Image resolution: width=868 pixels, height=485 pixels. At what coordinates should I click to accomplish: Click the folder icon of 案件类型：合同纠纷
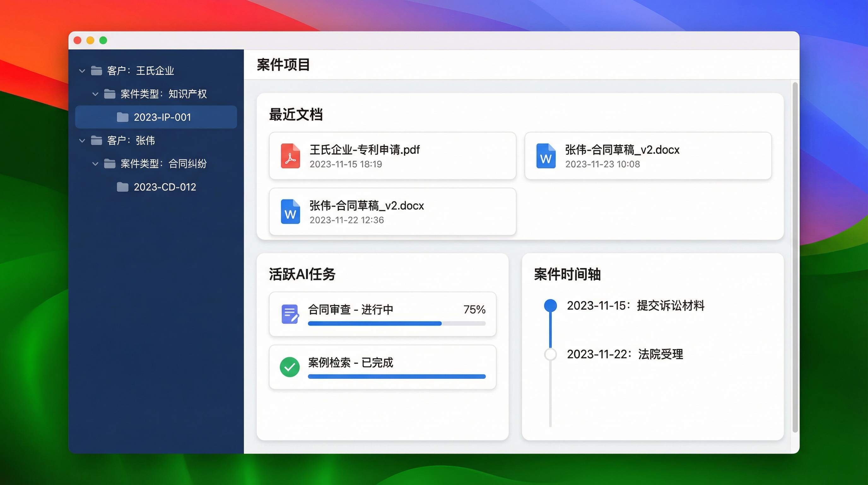click(x=109, y=164)
